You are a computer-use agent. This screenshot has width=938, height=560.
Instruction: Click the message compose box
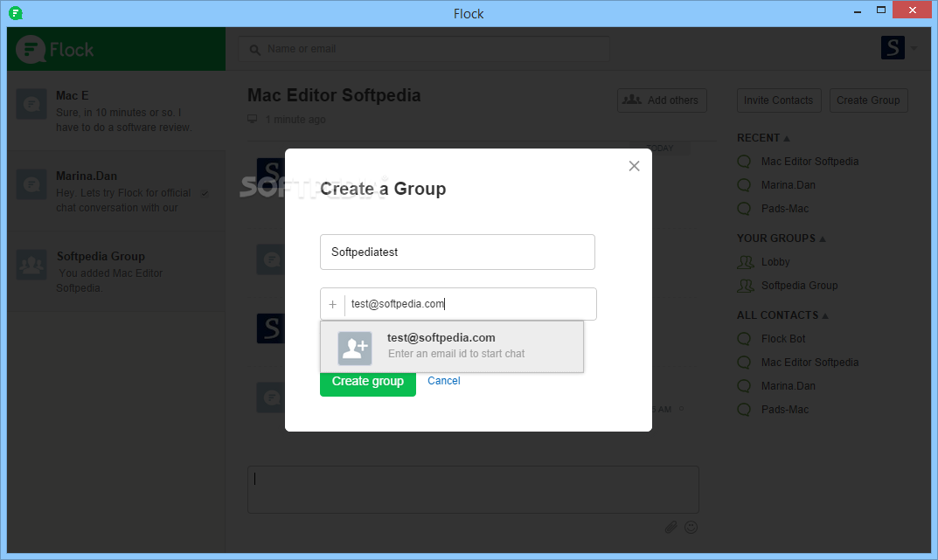473,489
